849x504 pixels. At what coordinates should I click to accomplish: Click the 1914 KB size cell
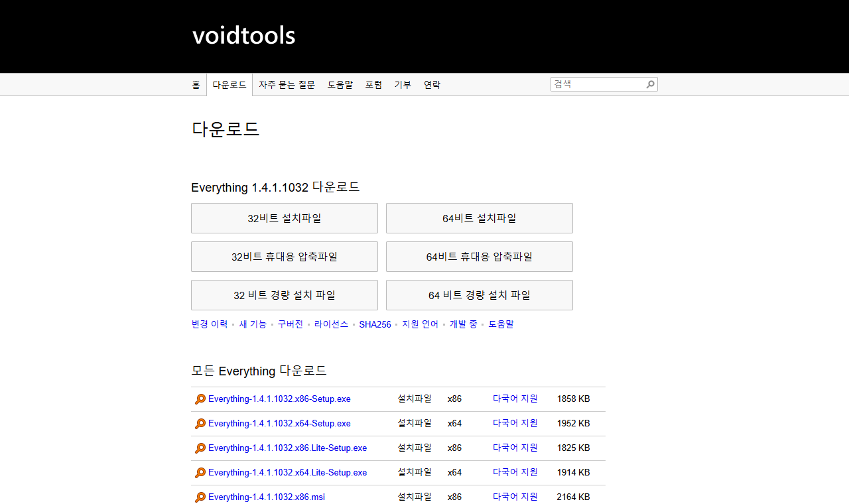coord(574,473)
